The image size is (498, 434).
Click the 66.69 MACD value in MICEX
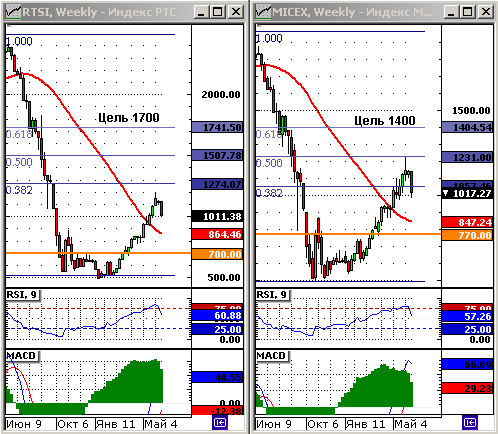click(x=468, y=364)
